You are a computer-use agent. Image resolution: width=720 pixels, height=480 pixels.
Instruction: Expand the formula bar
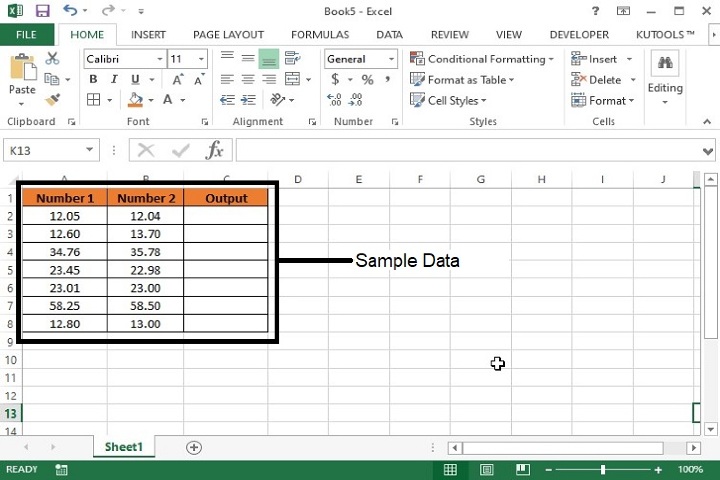click(708, 151)
